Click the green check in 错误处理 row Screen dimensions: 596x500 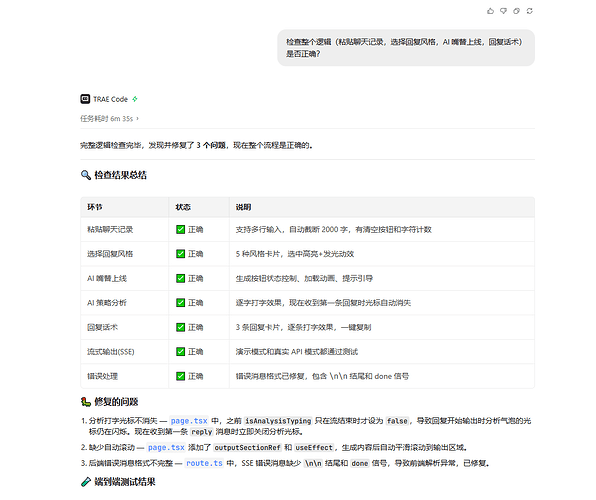pos(181,376)
